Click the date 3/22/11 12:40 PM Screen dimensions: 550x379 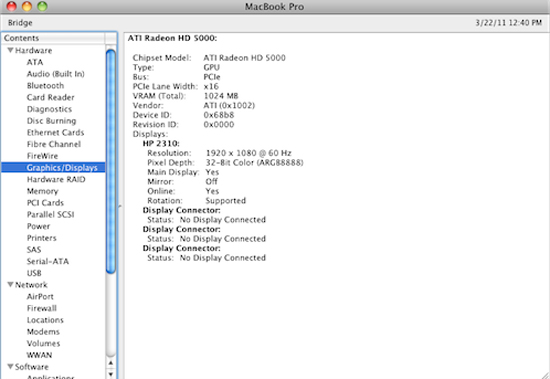click(509, 23)
